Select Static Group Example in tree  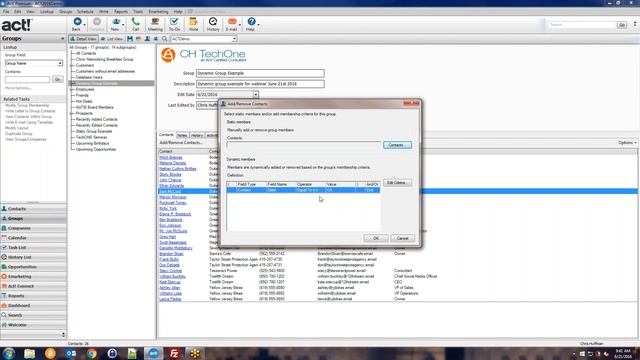(94, 131)
